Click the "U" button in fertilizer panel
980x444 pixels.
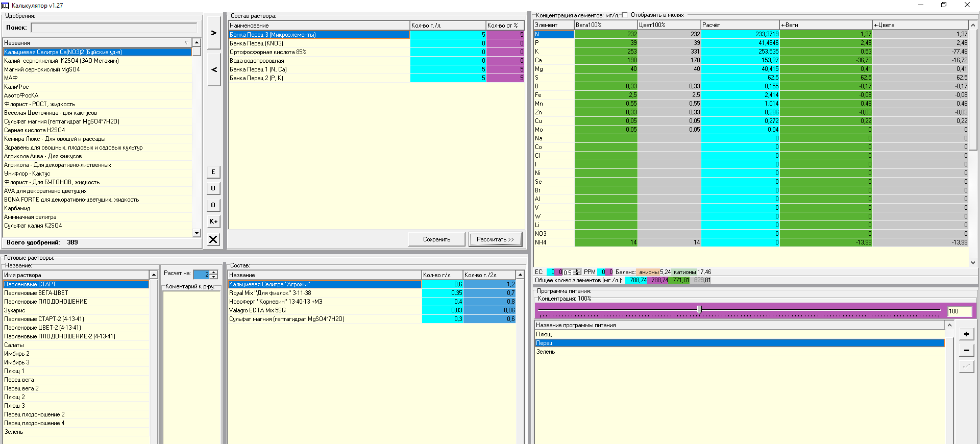click(x=213, y=188)
